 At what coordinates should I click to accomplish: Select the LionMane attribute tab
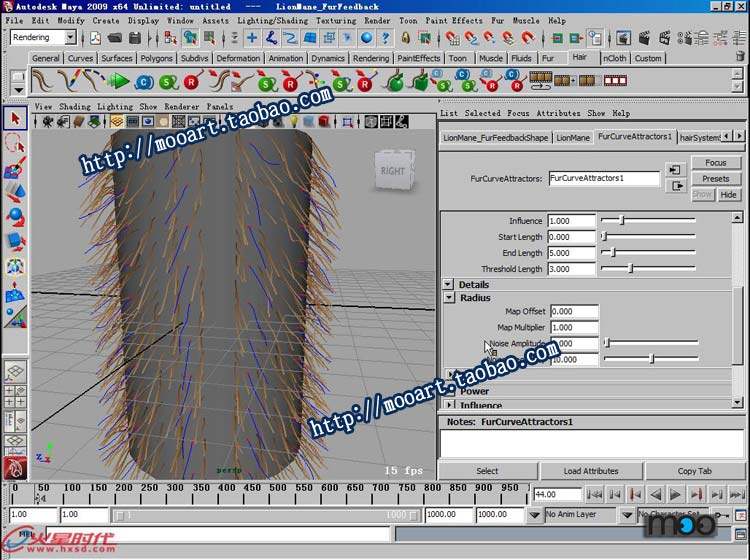[x=573, y=138]
